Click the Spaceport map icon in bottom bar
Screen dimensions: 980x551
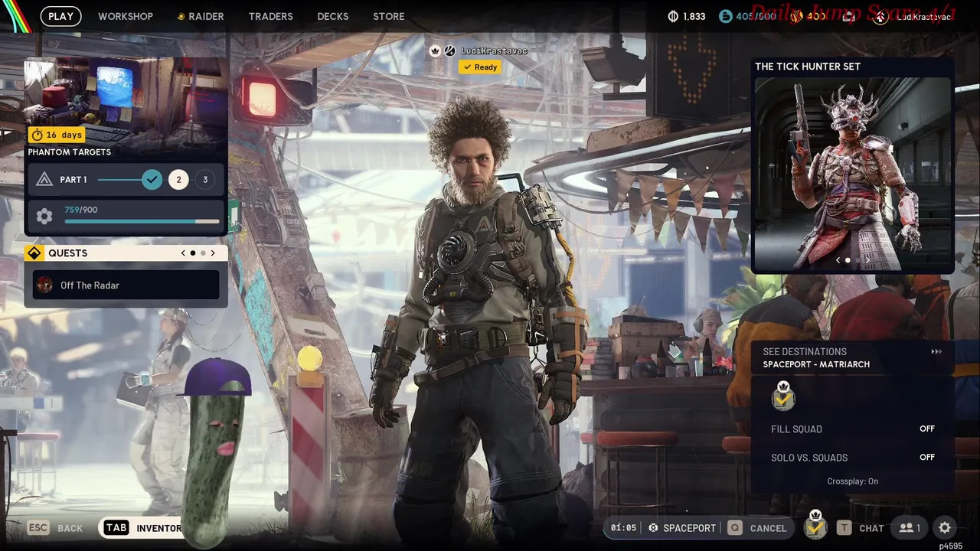[653, 528]
